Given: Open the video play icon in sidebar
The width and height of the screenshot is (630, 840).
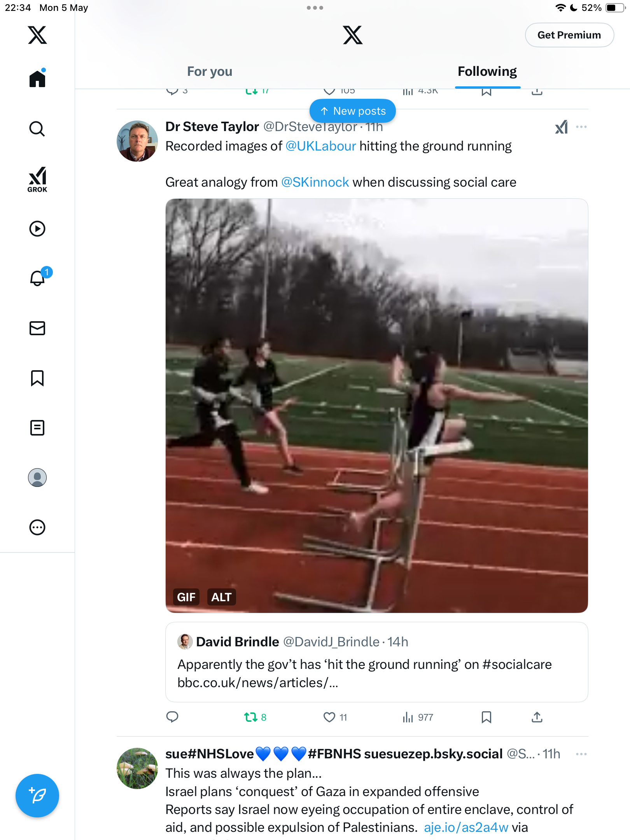Looking at the screenshot, I should (x=37, y=229).
